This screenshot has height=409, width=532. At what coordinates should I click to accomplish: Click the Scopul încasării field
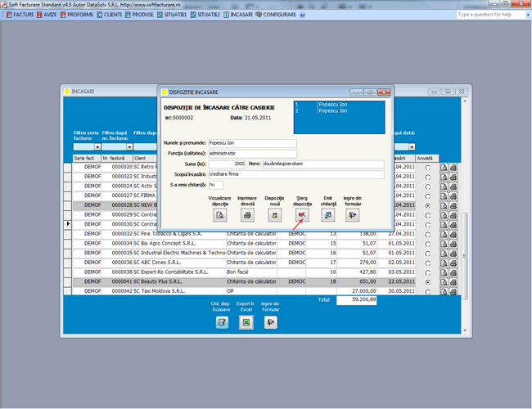coord(296,175)
